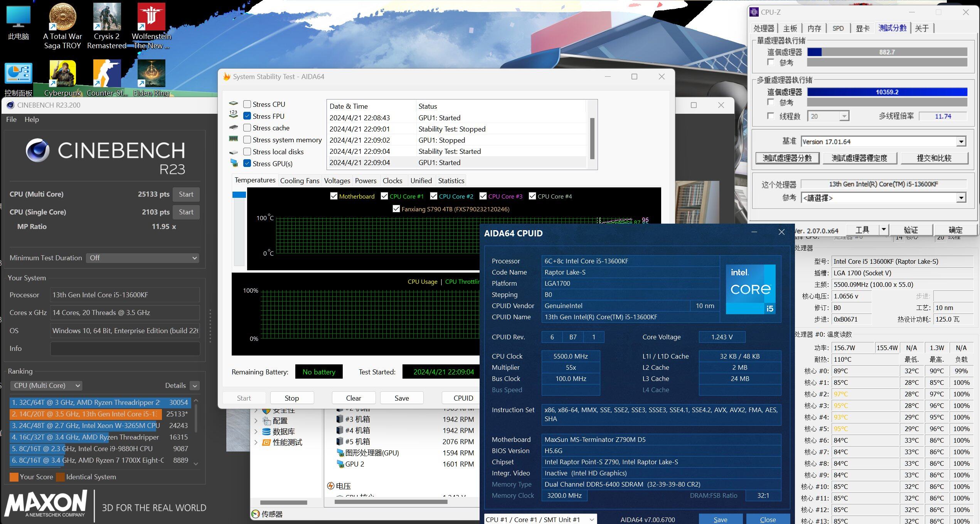Switch to the Cooling Fans tab
The image size is (980, 524).
pos(300,180)
